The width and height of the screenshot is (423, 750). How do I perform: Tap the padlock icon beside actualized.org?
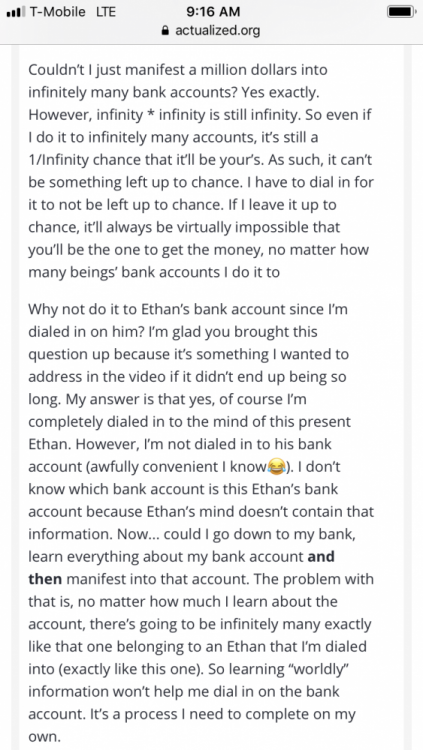tap(166, 31)
